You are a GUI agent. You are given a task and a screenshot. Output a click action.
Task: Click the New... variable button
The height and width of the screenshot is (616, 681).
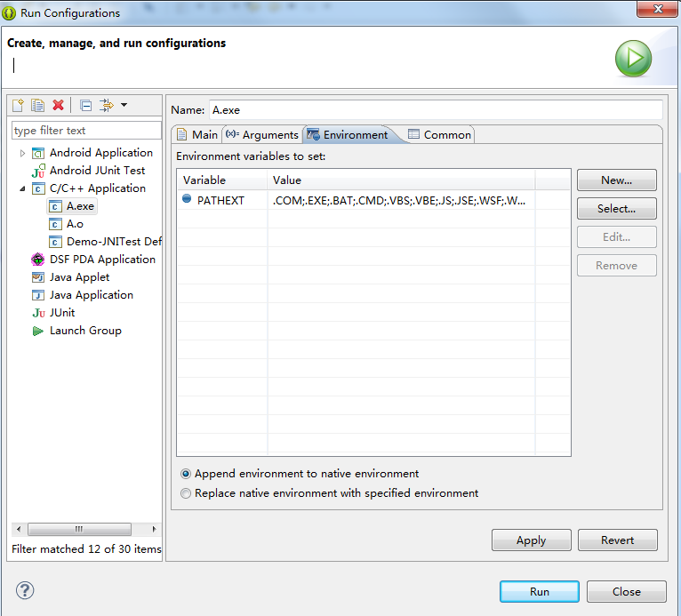(x=617, y=180)
